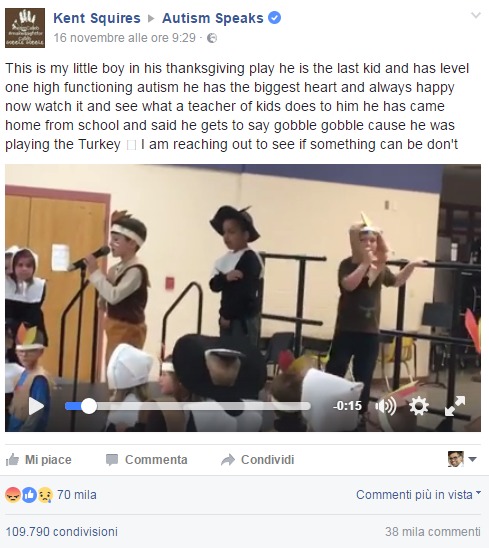Open the post options chevron menu
The height and width of the screenshot is (548, 489).
click(x=476, y=15)
